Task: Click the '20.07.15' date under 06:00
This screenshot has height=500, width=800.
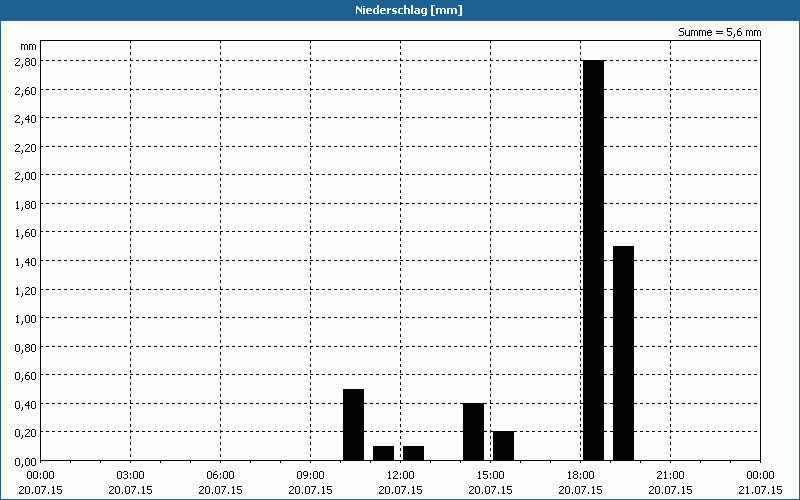Action: (x=220, y=490)
